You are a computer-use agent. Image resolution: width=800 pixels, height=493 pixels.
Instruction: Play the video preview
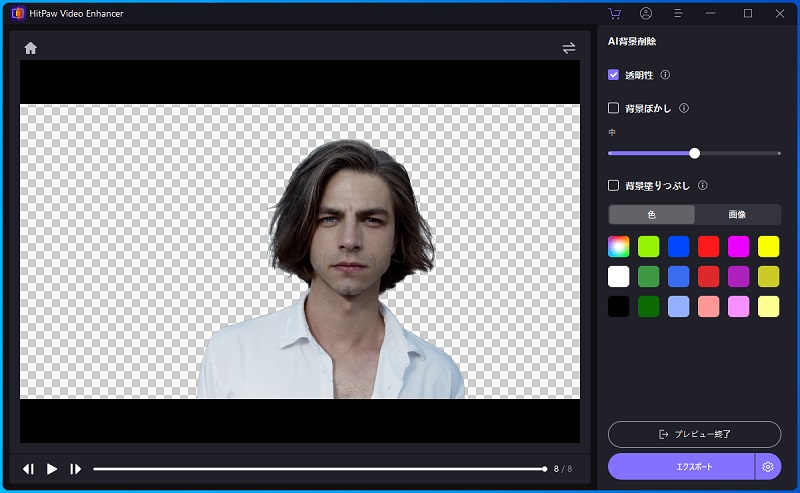pyautogui.click(x=52, y=469)
